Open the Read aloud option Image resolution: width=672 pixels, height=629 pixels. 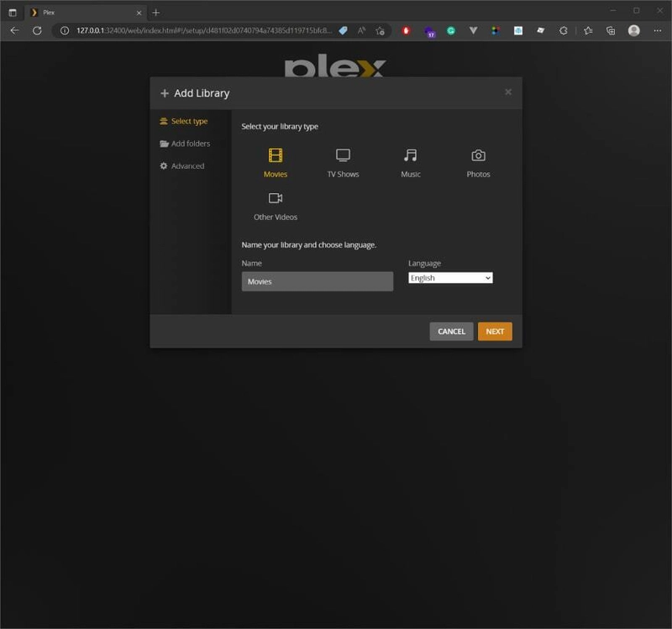click(x=362, y=30)
